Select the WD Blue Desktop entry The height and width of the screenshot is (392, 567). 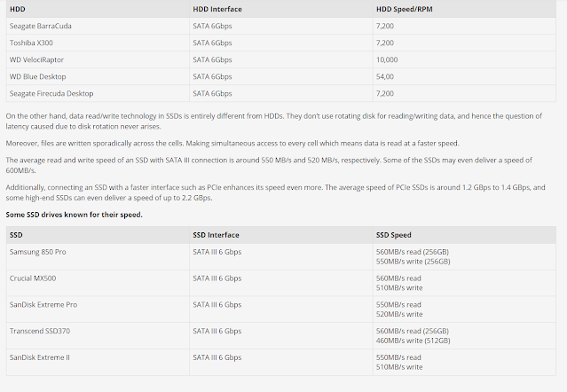click(38, 76)
